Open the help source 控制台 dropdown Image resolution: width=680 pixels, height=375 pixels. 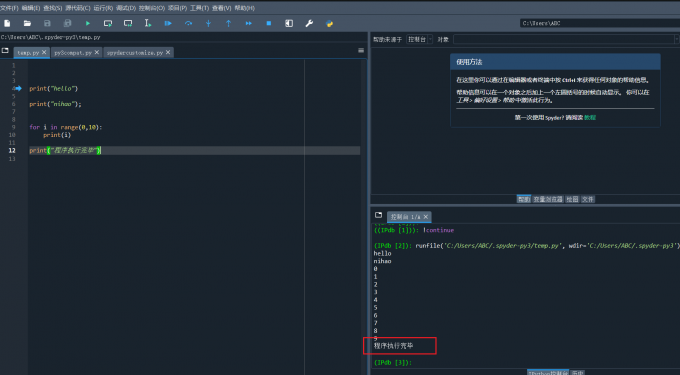(x=419, y=39)
